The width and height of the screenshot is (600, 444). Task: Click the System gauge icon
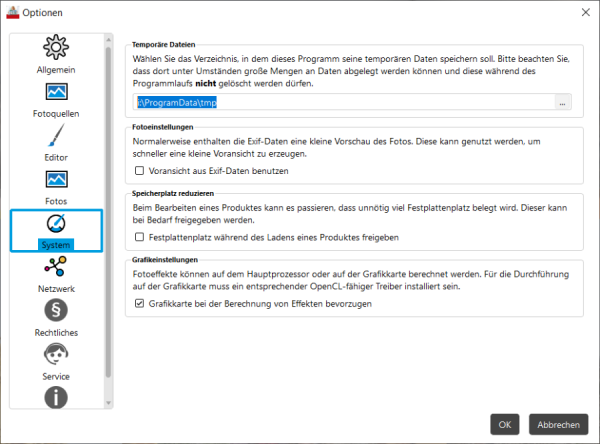56,223
